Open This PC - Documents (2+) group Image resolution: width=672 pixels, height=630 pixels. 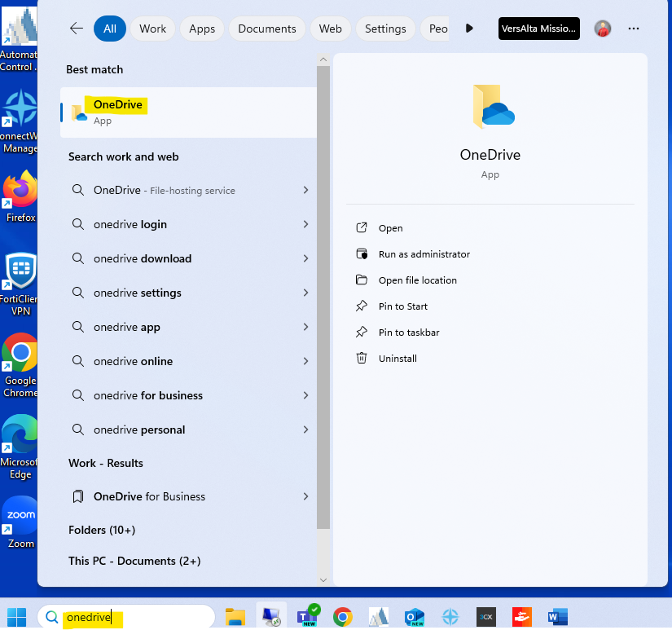[x=134, y=561]
